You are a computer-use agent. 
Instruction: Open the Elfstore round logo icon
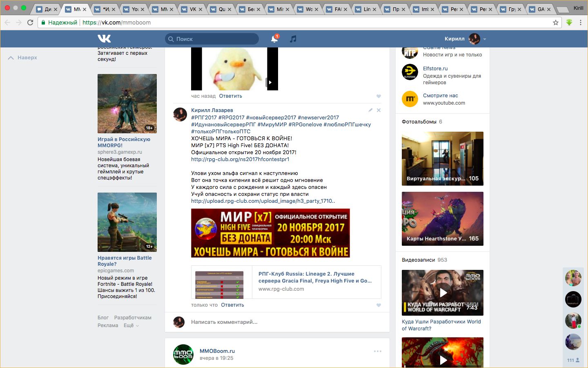click(x=410, y=72)
